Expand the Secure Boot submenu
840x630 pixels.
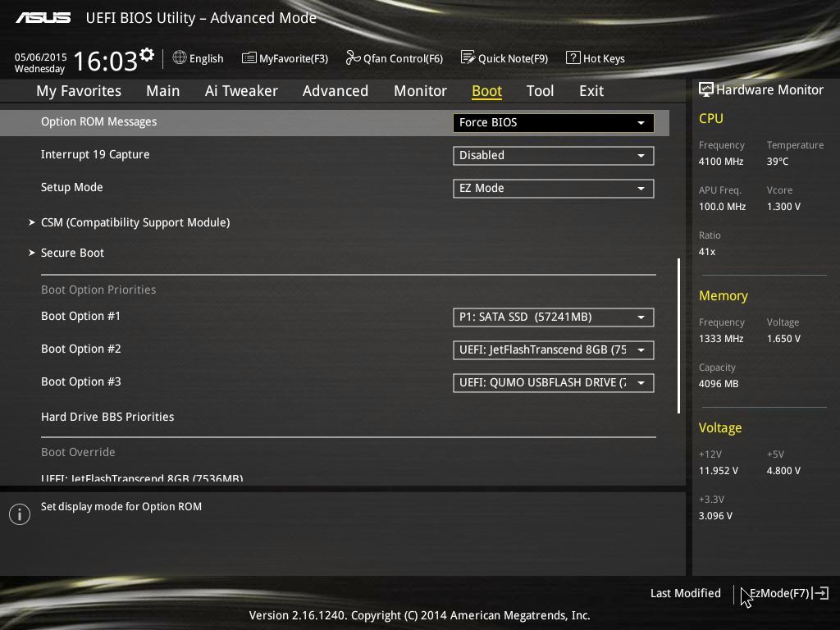(x=72, y=253)
